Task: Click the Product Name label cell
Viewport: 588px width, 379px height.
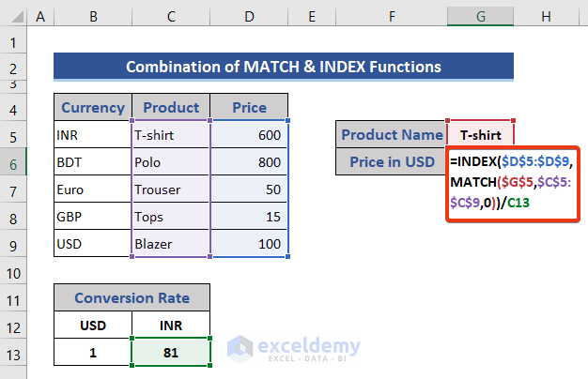Action: 392,135
